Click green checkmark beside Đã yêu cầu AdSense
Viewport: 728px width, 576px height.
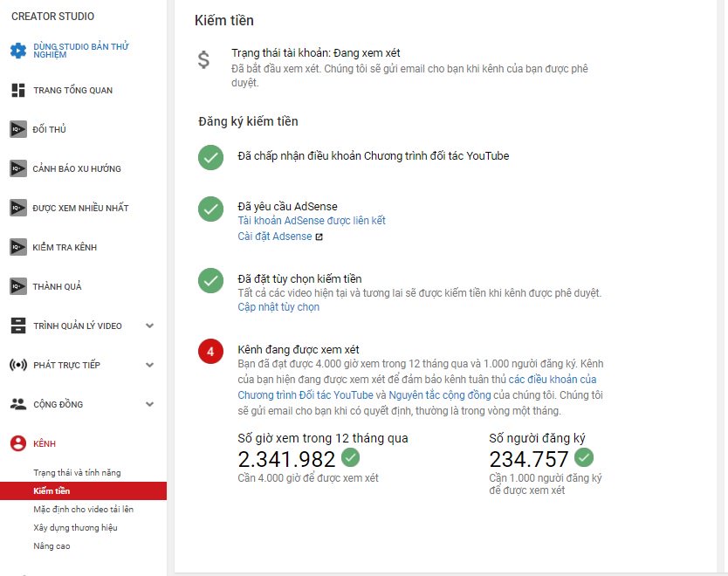210,209
